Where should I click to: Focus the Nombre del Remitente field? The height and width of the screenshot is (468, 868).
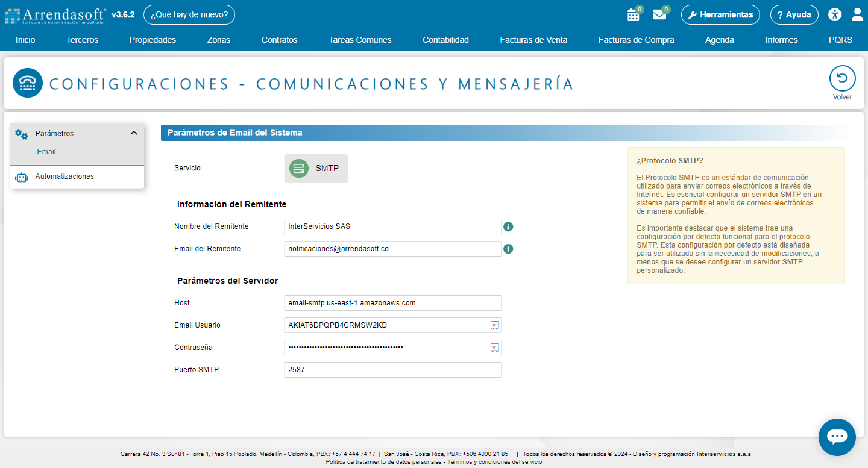tap(393, 226)
